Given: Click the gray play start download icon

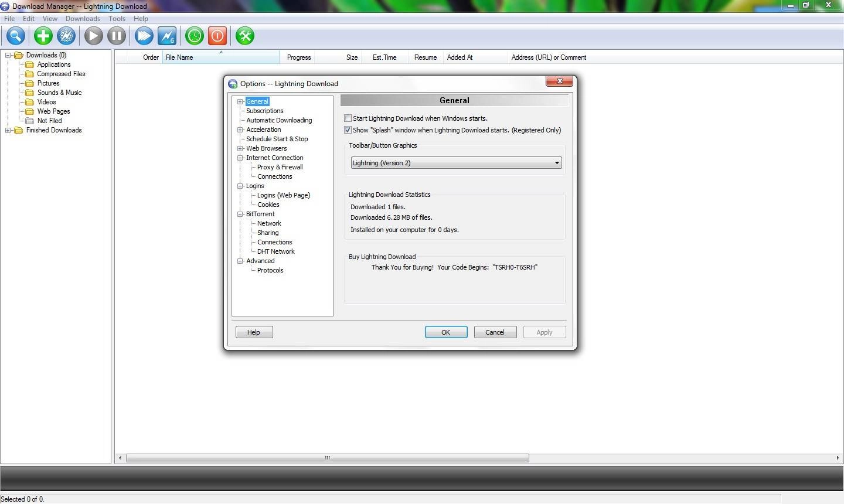Looking at the screenshot, I should point(93,36).
